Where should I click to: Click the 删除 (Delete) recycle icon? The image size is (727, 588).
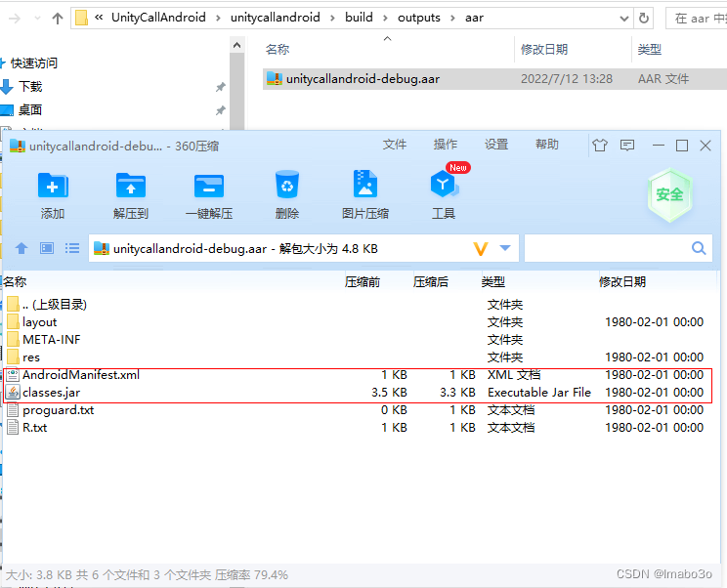pos(287,186)
